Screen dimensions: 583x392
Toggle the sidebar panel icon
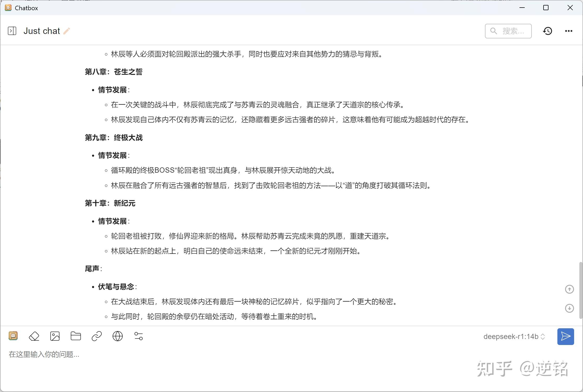coord(12,31)
